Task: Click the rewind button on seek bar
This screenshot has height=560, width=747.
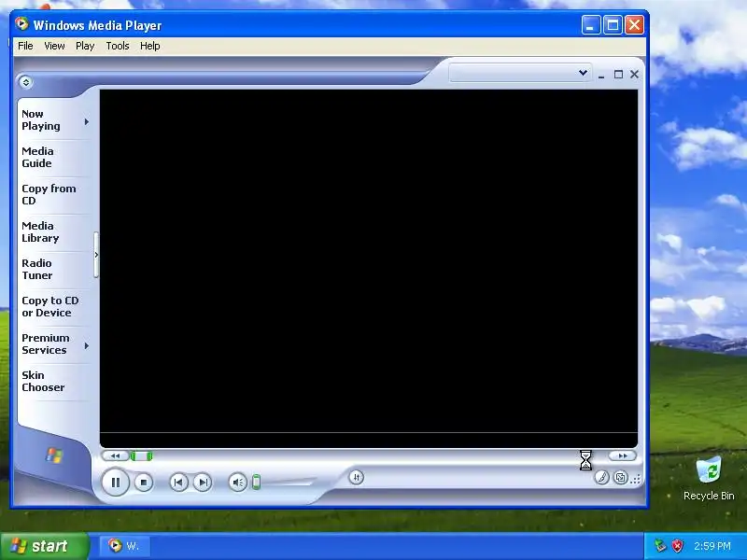Action: pyautogui.click(x=115, y=455)
